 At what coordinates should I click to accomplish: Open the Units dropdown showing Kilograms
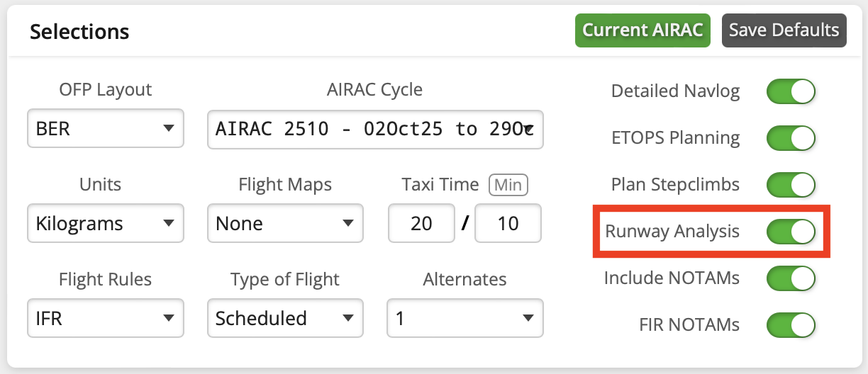(105, 224)
